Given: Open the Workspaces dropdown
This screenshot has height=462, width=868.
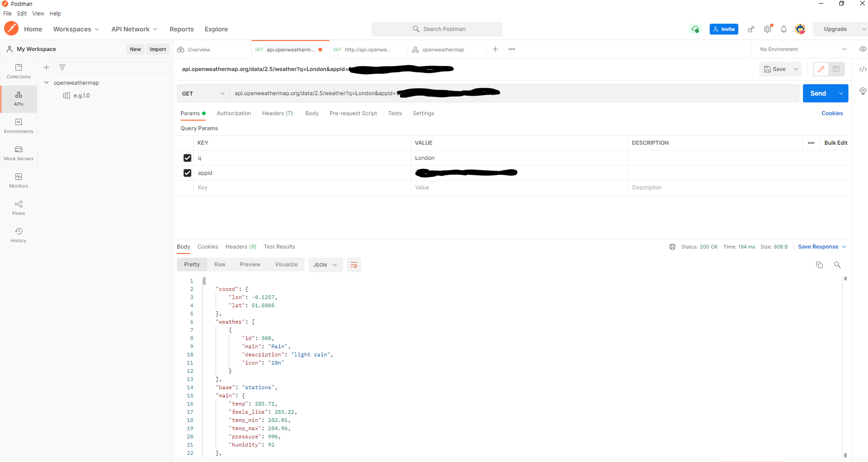Looking at the screenshot, I should (x=76, y=29).
